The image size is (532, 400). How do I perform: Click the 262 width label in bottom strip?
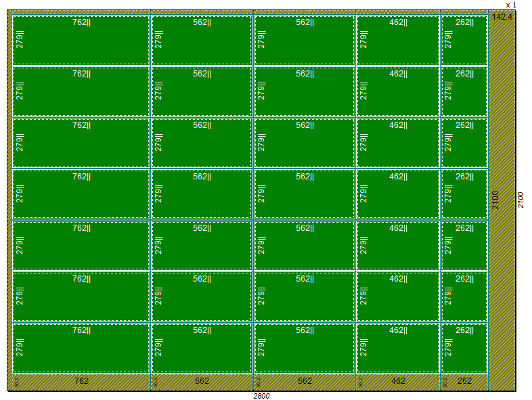point(465,381)
